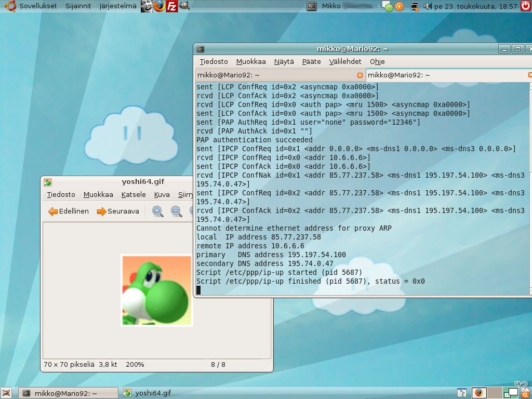Open terminal Tiedosto menu
The height and width of the screenshot is (399, 532).
point(214,61)
